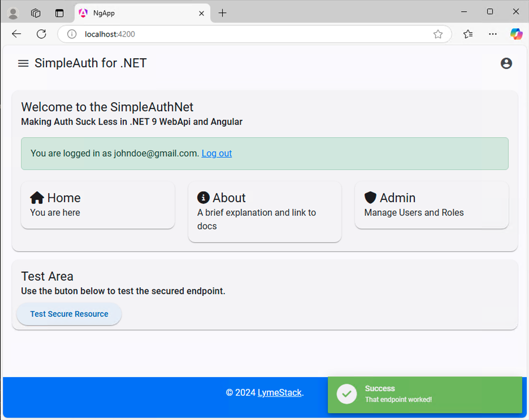Image resolution: width=529 pixels, height=420 pixels.
Task: Click the Log out link
Action: tap(216, 154)
